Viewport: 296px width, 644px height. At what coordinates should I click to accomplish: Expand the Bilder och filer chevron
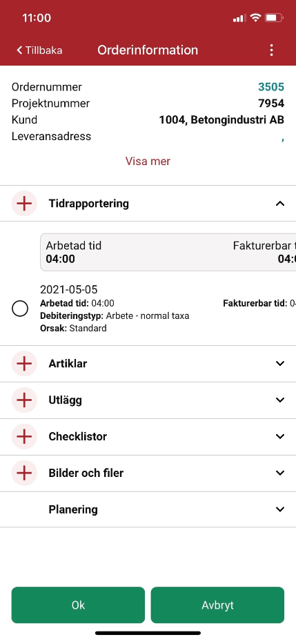click(280, 473)
